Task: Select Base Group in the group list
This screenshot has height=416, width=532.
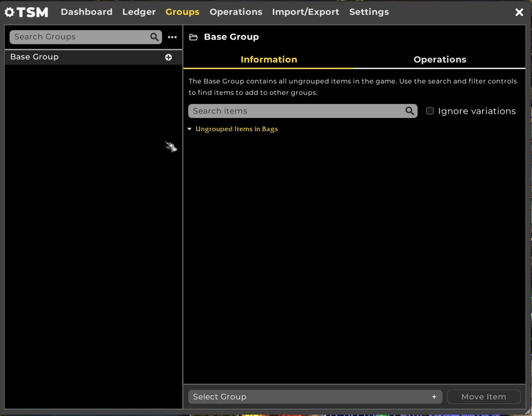Action: [93, 57]
